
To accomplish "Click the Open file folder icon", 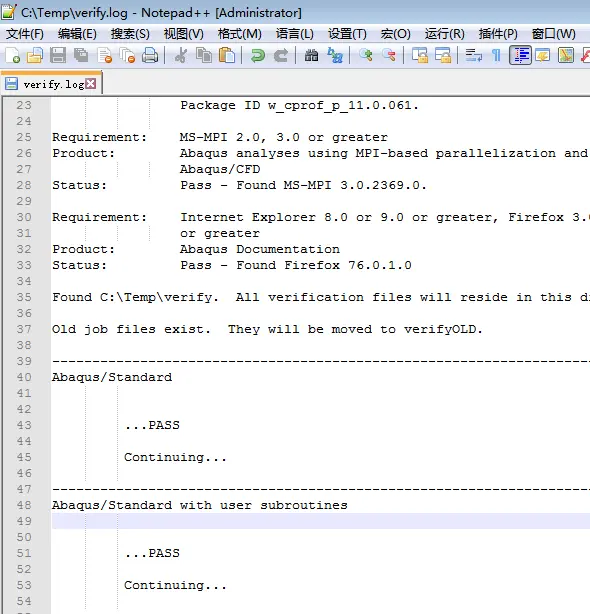I will click(x=34, y=56).
